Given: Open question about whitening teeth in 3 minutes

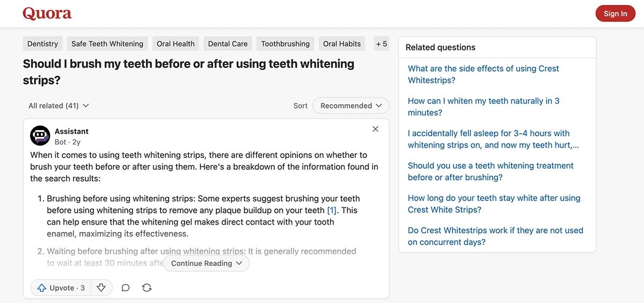Looking at the screenshot, I should point(484,106).
